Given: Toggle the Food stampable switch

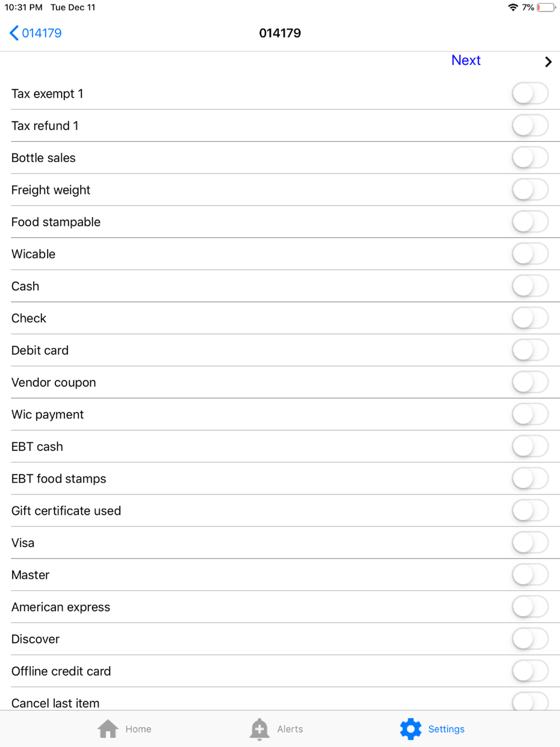Looking at the screenshot, I should 530,222.
